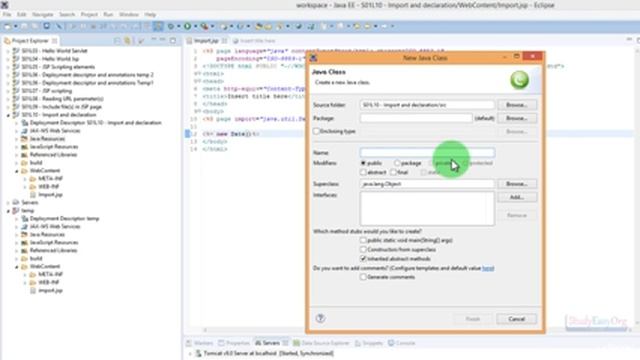Click the Add... interfaces button
The width and height of the screenshot is (640, 360).
point(517,197)
